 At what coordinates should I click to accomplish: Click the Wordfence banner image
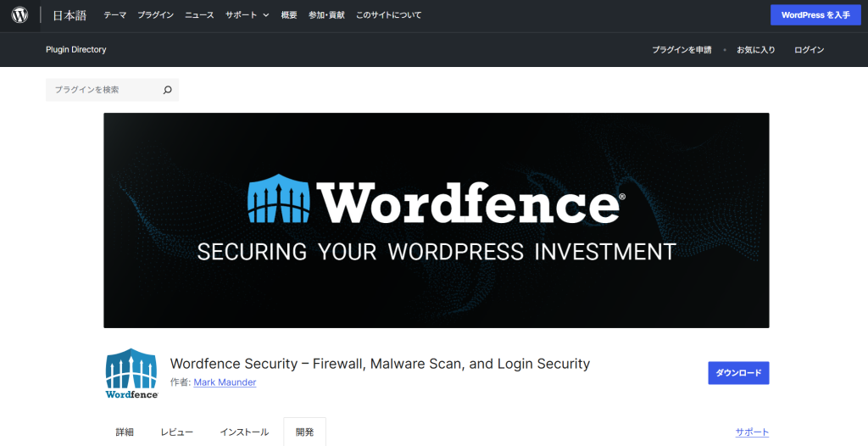tap(437, 220)
